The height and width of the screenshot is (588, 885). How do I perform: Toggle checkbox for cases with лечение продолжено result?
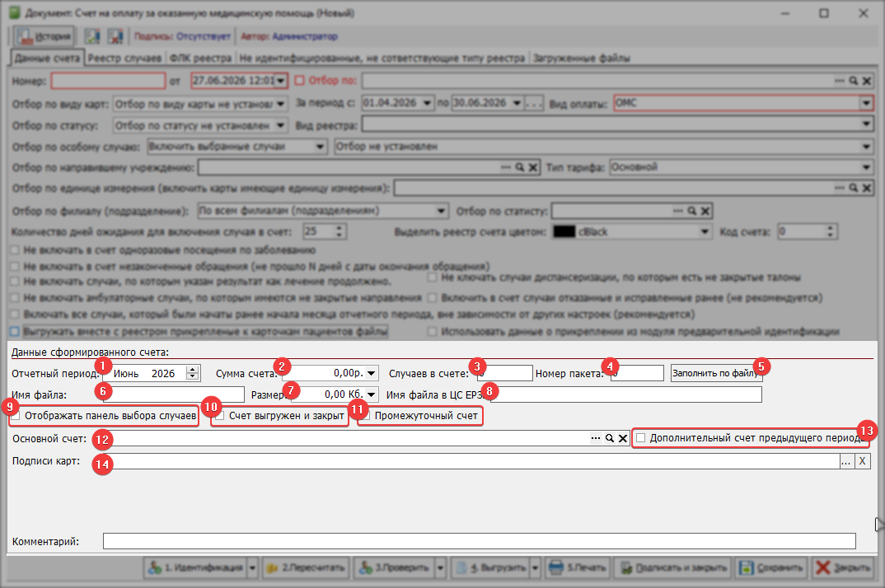15,281
